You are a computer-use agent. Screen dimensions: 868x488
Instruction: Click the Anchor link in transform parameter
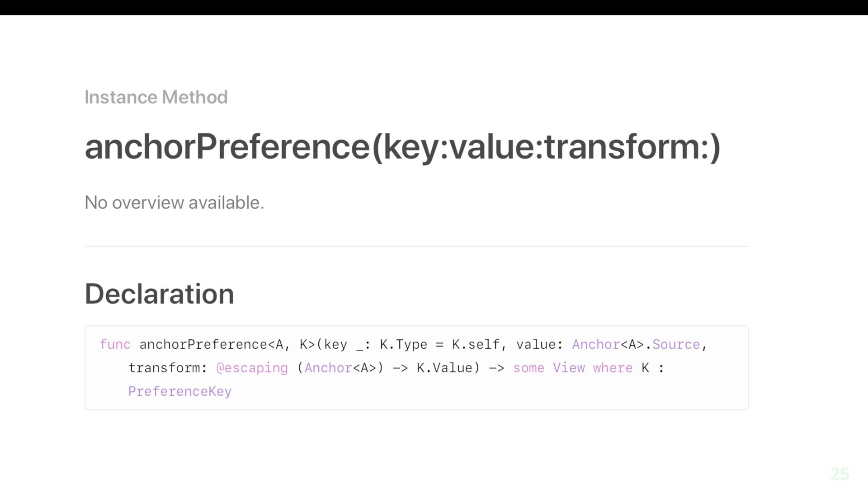pyautogui.click(x=328, y=368)
